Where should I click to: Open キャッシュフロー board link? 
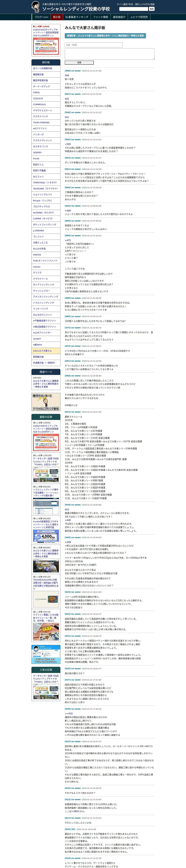click(46, 291)
